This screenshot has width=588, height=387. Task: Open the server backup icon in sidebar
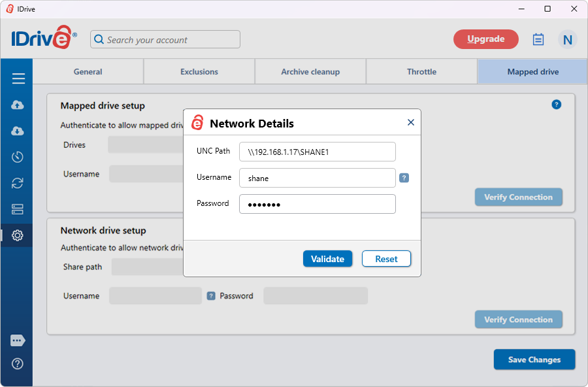pyautogui.click(x=18, y=209)
